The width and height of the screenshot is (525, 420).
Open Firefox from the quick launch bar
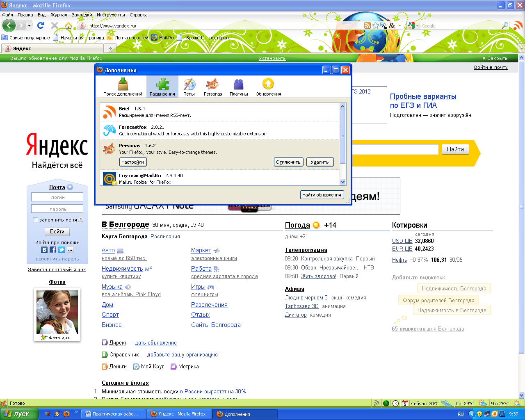[x=66, y=414]
